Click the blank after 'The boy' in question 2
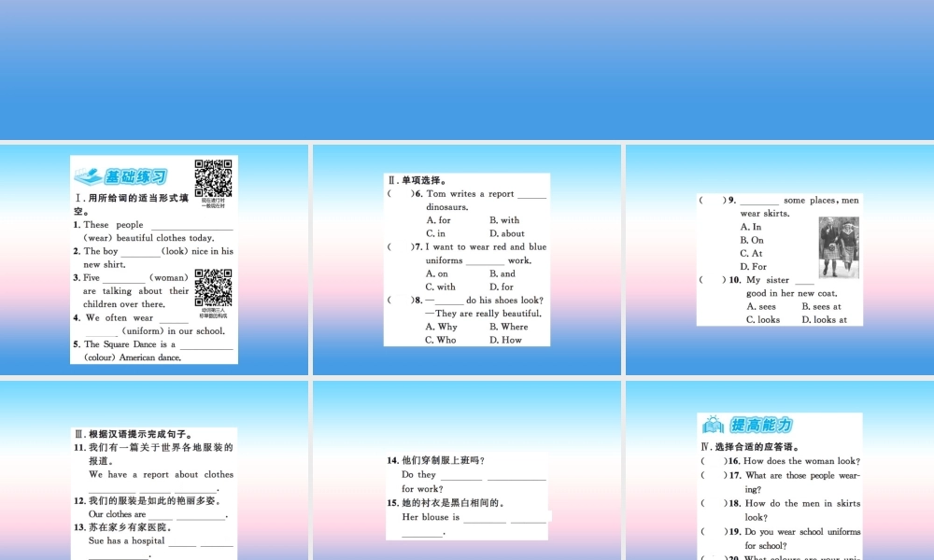Image resolution: width=934 pixels, height=560 pixels. pyautogui.click(x=141, y=252)
